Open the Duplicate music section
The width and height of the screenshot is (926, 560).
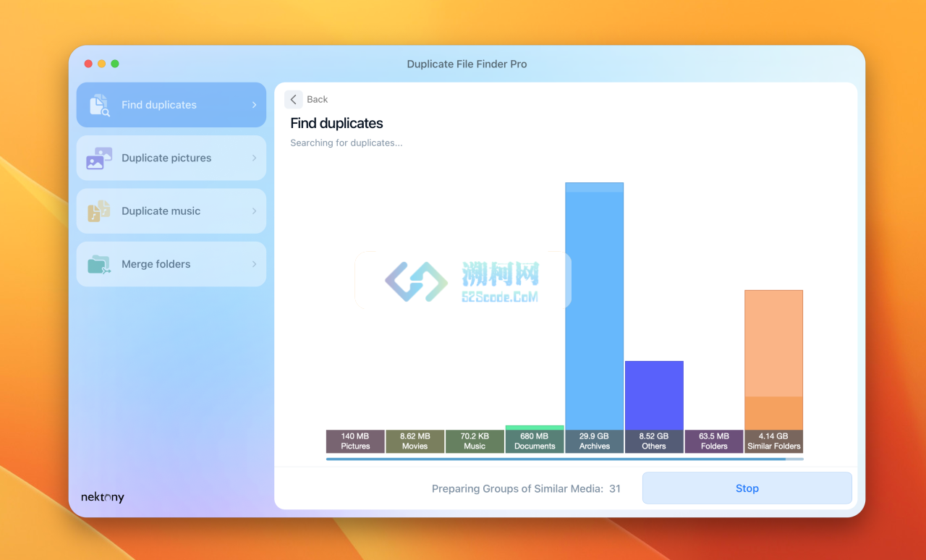tap(171, 211)
